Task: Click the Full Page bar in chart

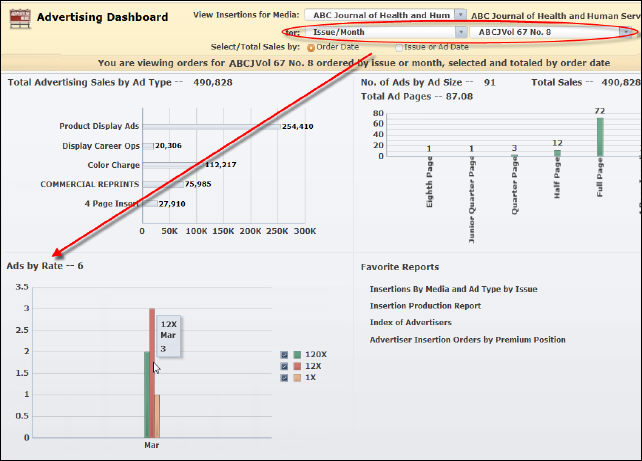Action: click(601, 137)
